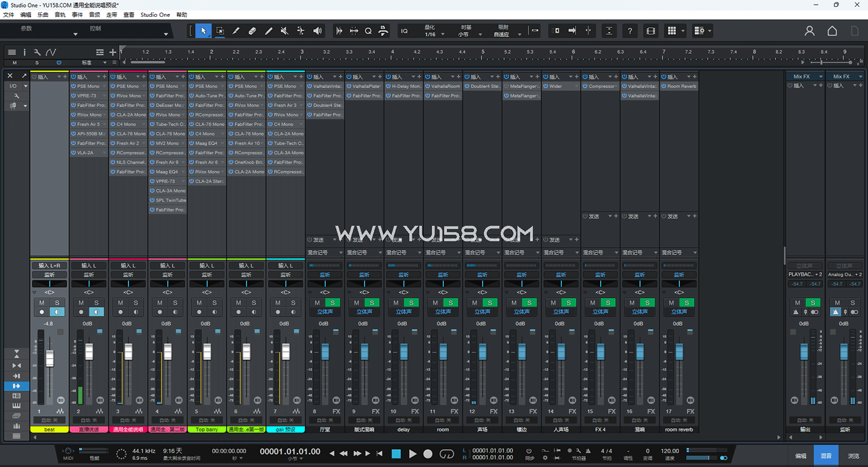Click the Q quantize icon

click(x=368, y=31)
